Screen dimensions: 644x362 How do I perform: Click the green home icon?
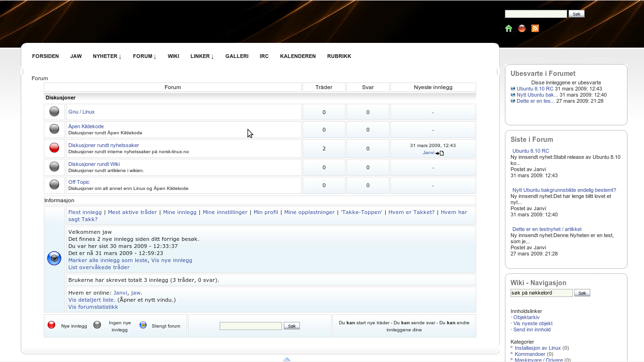tap(509, 28)
